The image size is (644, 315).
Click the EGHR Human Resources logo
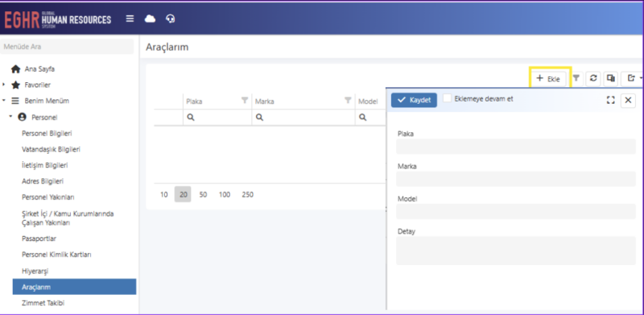tap(57, 20)
